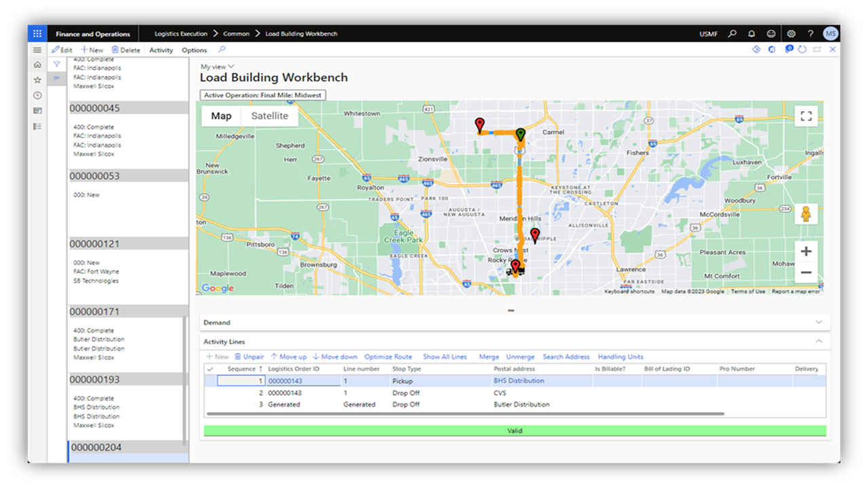This screenshot has width=868, height=488.
Task: Click Unmerge button
Action: (x=520, y=357)
